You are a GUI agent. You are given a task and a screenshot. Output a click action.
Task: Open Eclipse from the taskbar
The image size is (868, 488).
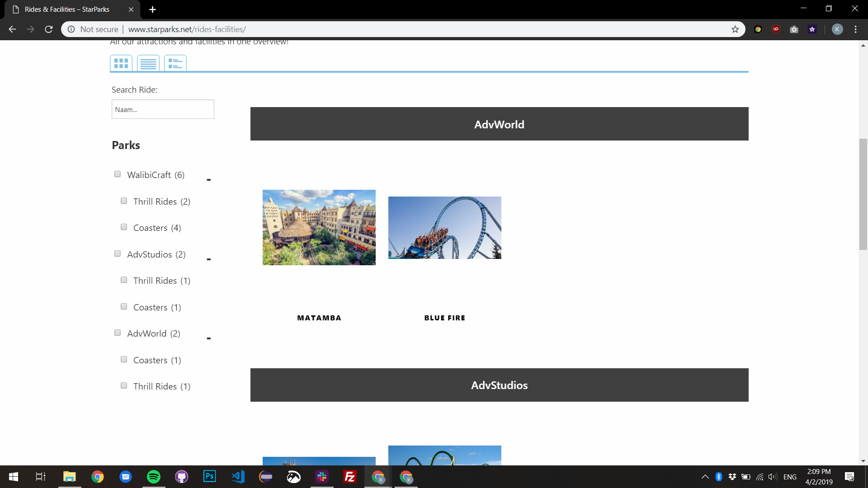(x=266, y=477)
